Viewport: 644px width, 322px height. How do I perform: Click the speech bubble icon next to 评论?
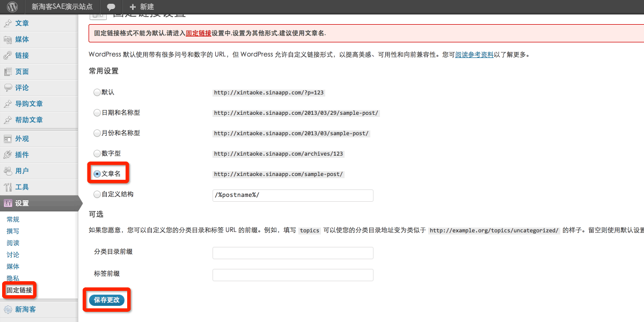click(8, 88)
